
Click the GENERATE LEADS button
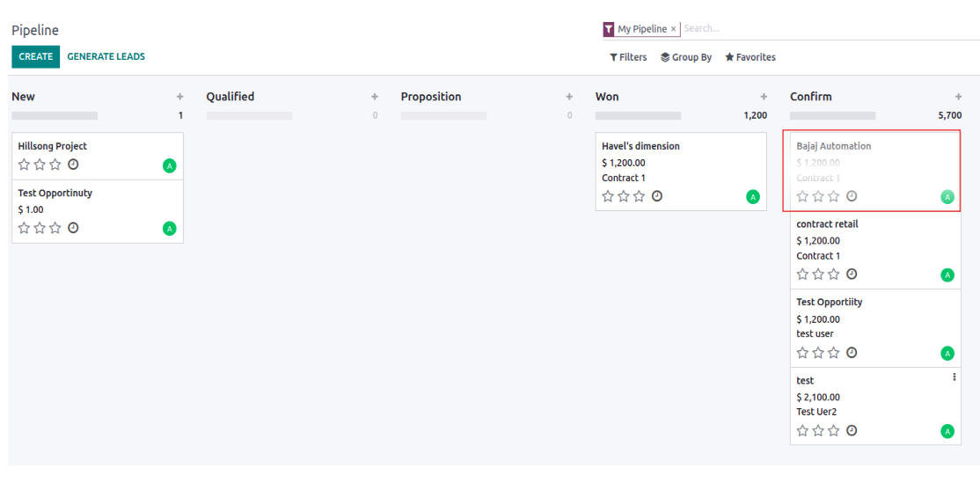tap(106, 57)
